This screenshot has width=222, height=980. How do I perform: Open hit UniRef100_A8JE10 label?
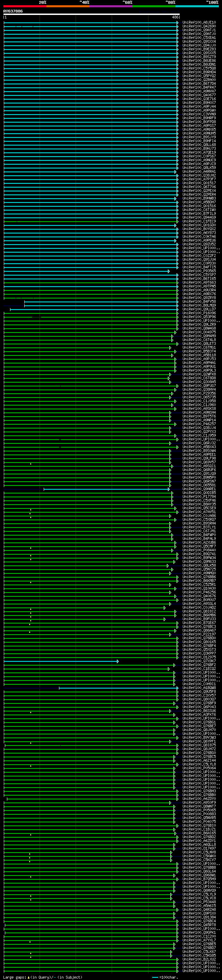[x=199, y=23]
